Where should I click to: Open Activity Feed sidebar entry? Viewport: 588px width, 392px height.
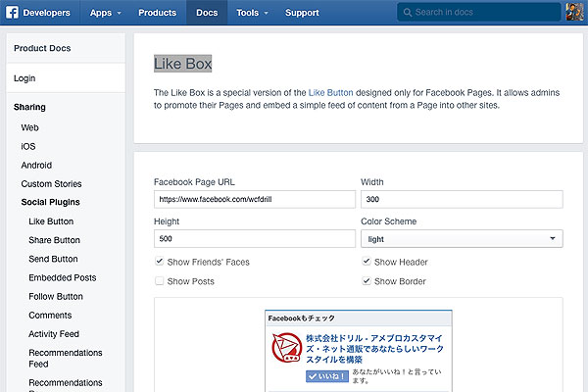click(54, 334)
